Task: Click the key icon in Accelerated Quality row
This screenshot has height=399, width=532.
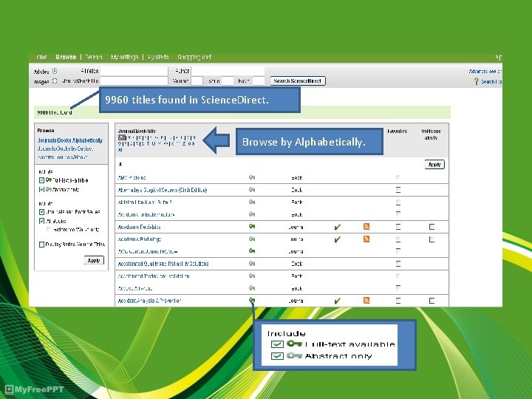Action: pos(252,263)
